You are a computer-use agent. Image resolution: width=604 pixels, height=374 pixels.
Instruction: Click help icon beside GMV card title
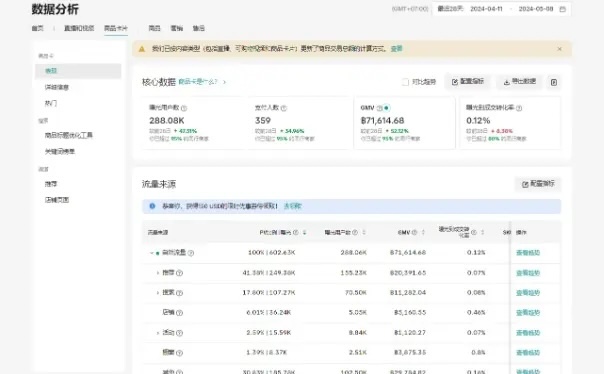click(379, 108)
